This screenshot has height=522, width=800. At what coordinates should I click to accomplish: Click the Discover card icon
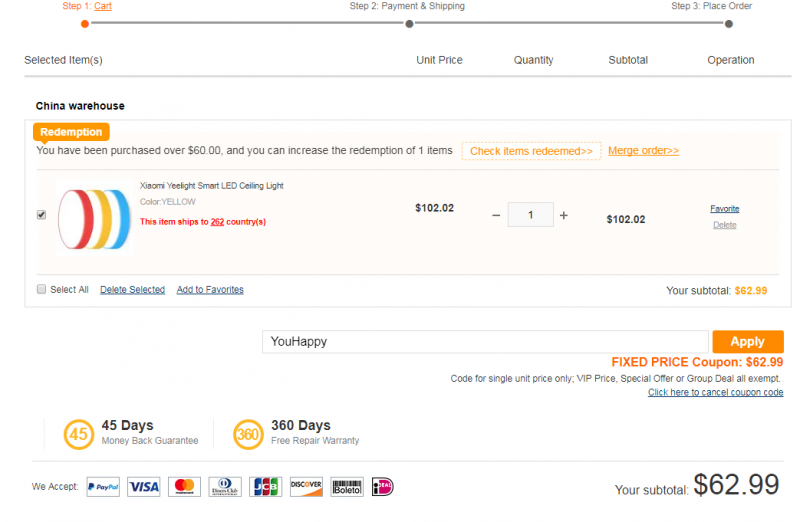(x=306, y=487)
